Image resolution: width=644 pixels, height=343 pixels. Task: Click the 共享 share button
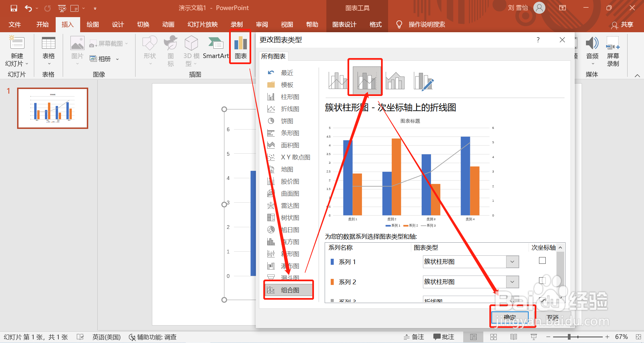point(623,24)
